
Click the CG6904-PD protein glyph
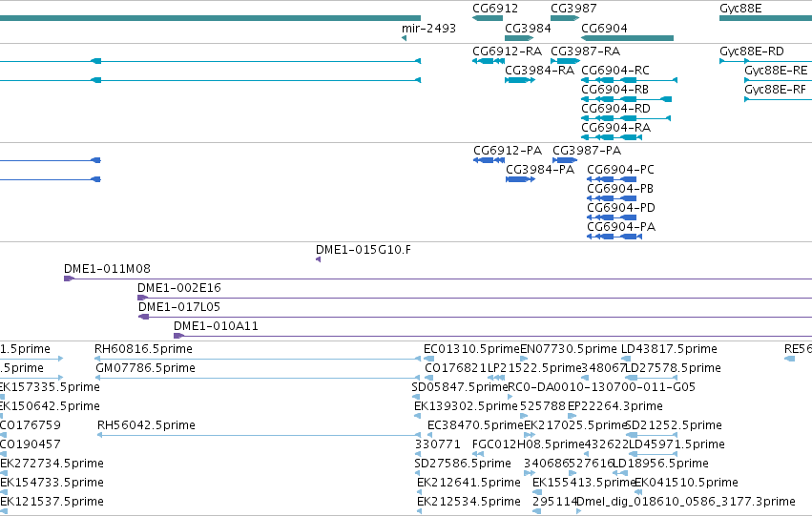(612, 217)
